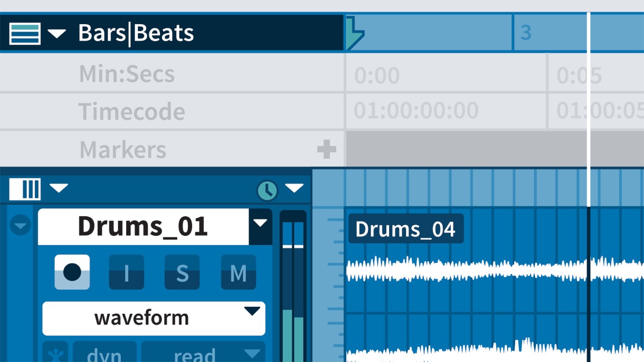
Task: Mute the Drums_01 track
Action: click(238, 272)
